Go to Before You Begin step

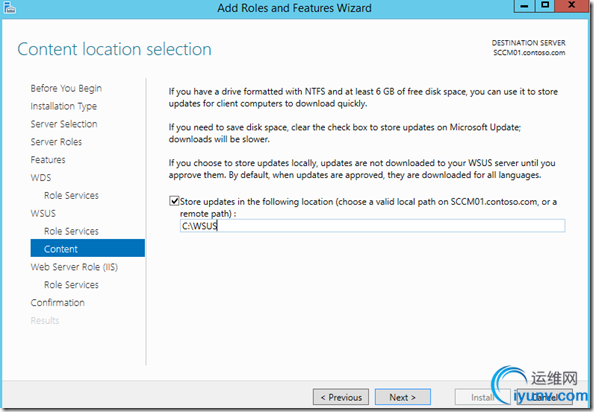click(66, 88)
